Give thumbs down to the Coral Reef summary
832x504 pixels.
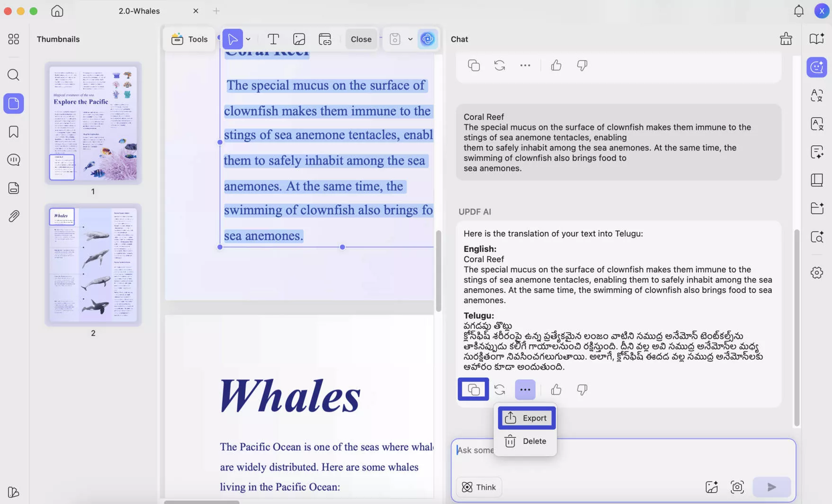point(582,65)
